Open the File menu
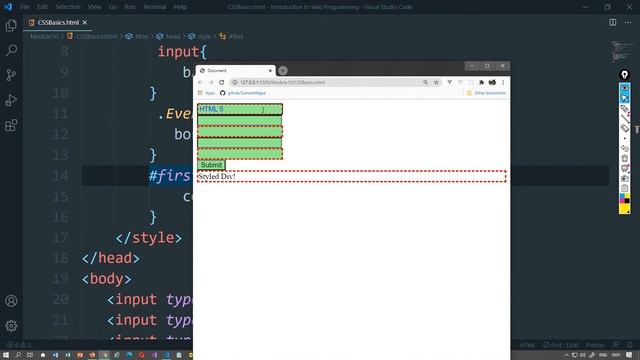The image size is (640, 360). 25,7
